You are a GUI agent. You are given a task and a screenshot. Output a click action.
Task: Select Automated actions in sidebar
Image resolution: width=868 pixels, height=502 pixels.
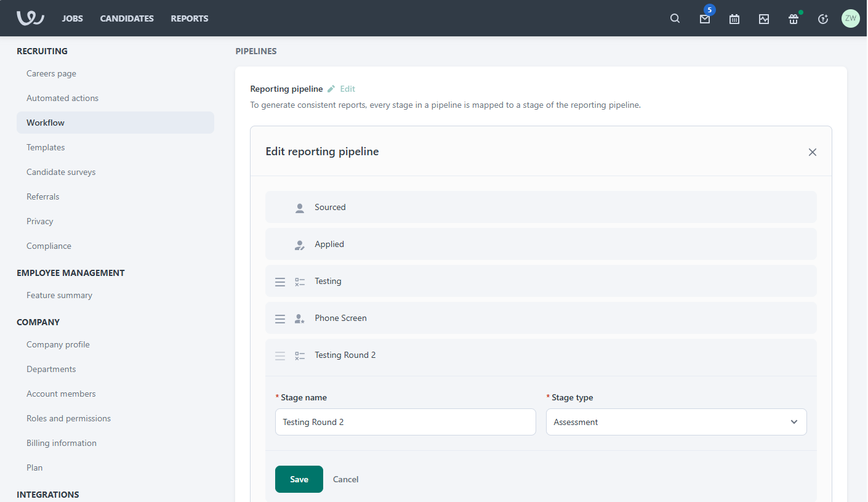62,98
